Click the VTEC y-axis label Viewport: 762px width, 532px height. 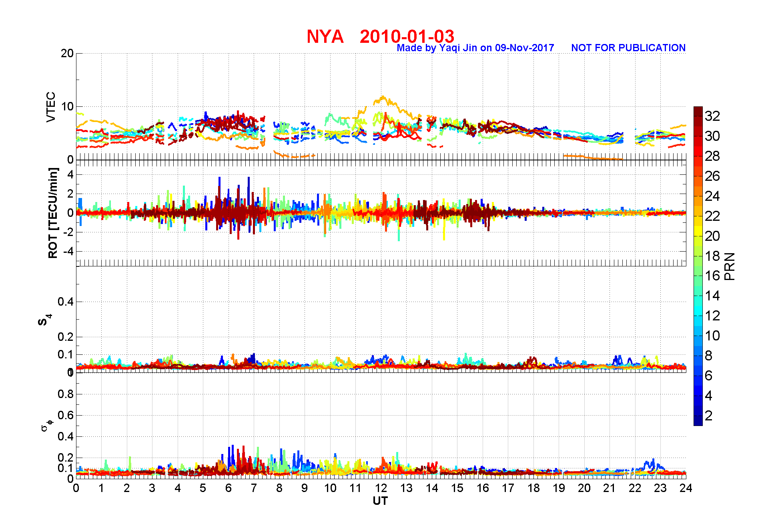pyautogui.click(x=51, y=107)
